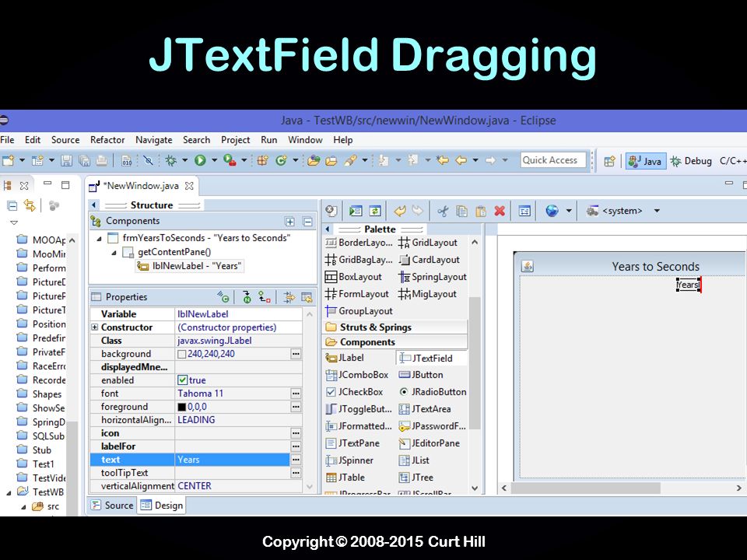
Task: Open the Struts & Springs palette category
Action: click(x=395, y=327)
